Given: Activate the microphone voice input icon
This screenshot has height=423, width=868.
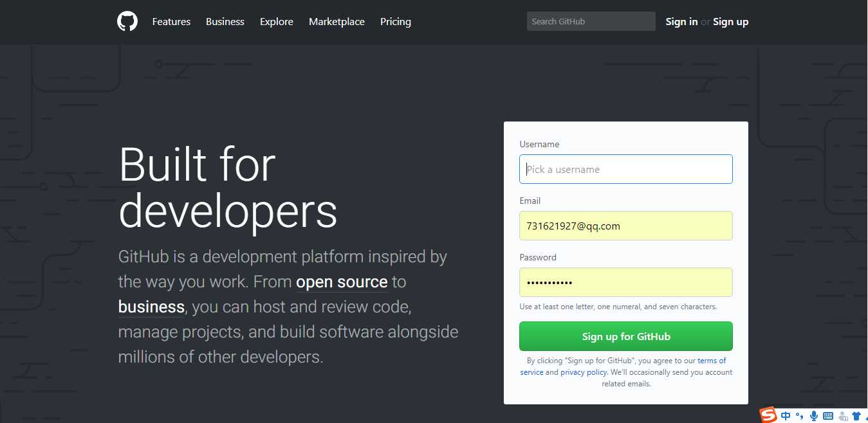Looking at the screenshot, I should pos(814,416).
